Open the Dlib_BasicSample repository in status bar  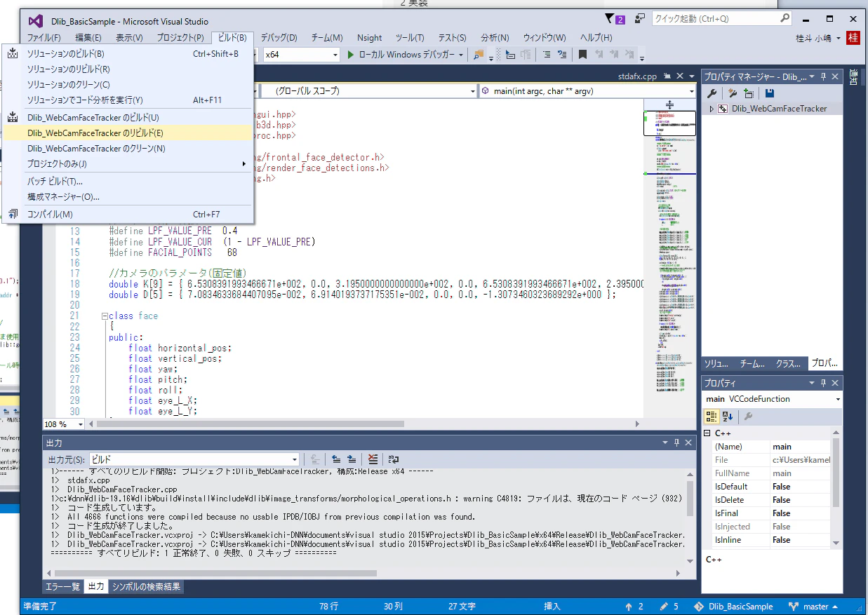(733, 607)
